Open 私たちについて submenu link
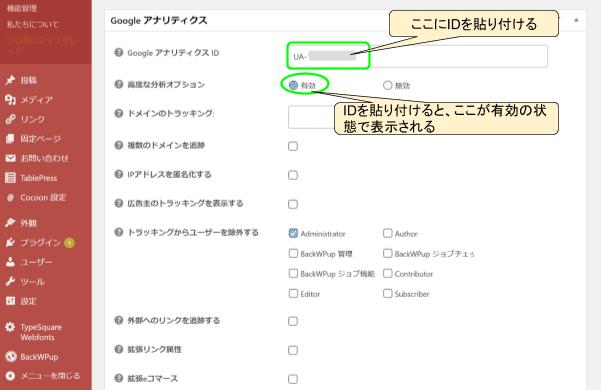Viewport: 601px width, 390px height. 33,25
